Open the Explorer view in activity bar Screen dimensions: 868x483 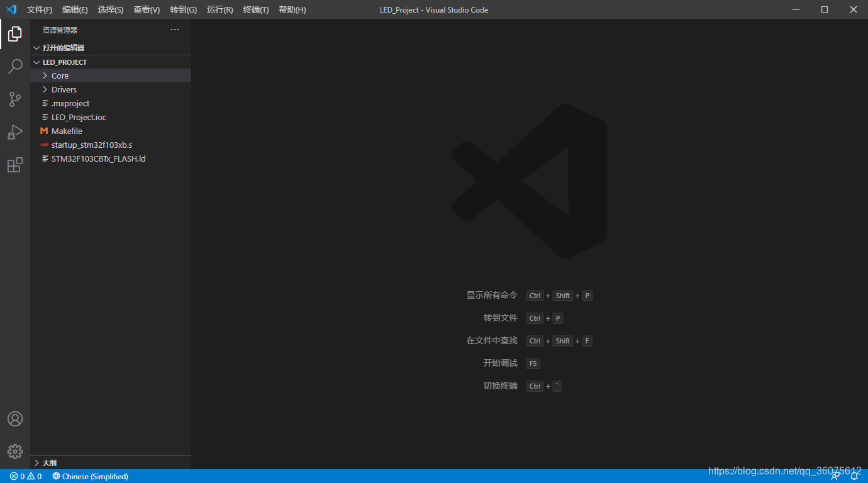[15, 34]
